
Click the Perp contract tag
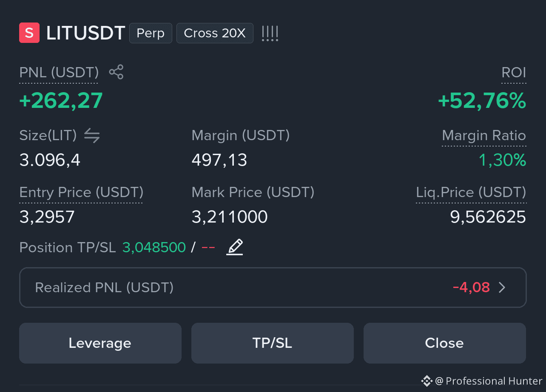(x=151, y=33)
